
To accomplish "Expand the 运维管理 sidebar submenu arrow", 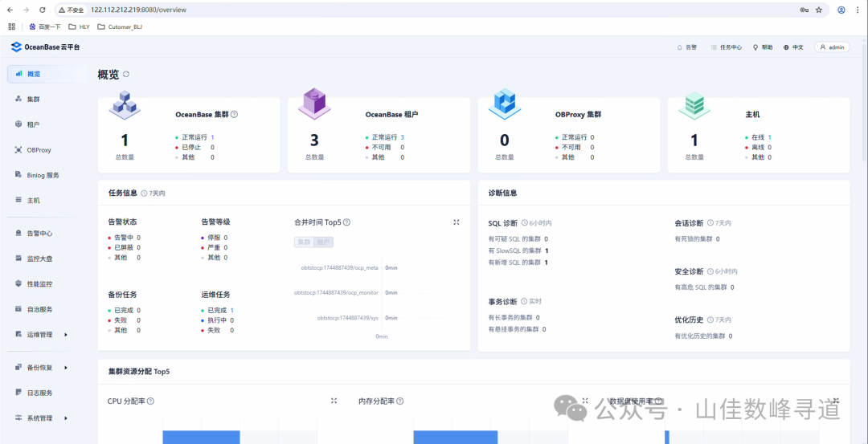I will pos(66,335).
